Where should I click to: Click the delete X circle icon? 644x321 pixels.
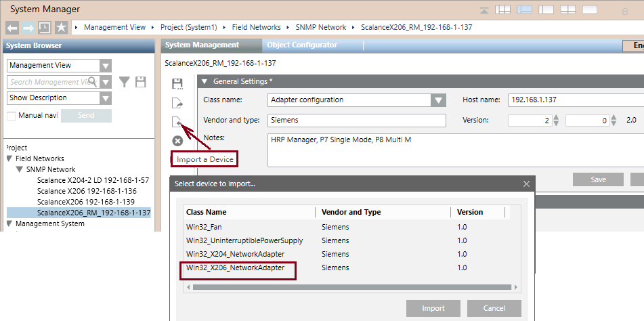[177, 141]
